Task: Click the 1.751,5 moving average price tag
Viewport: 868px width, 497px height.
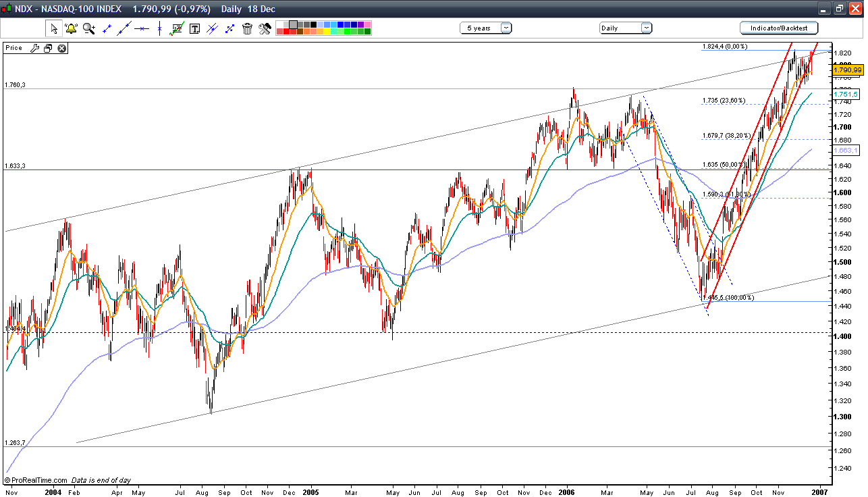Action: coord(846,95)
